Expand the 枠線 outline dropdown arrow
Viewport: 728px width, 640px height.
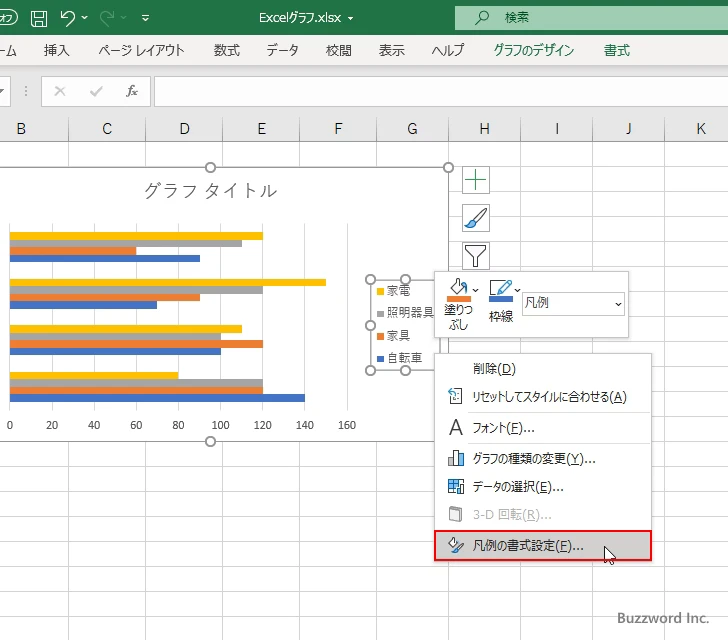[517, 290]
